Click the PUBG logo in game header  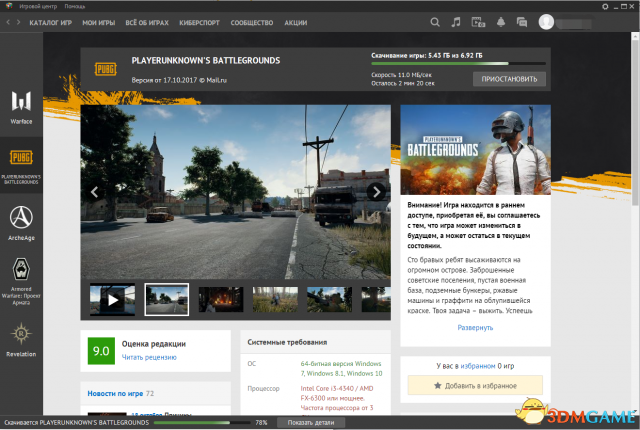tap(106, 69)
